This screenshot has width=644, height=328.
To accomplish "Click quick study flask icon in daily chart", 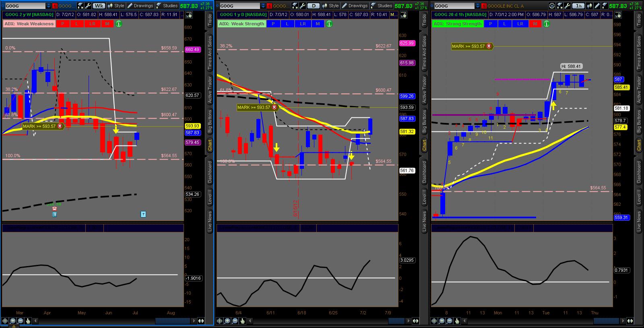I will 295,6.
